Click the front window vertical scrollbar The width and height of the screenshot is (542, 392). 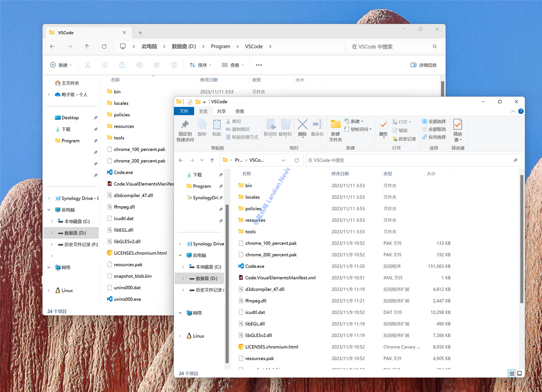pos(521,239)
